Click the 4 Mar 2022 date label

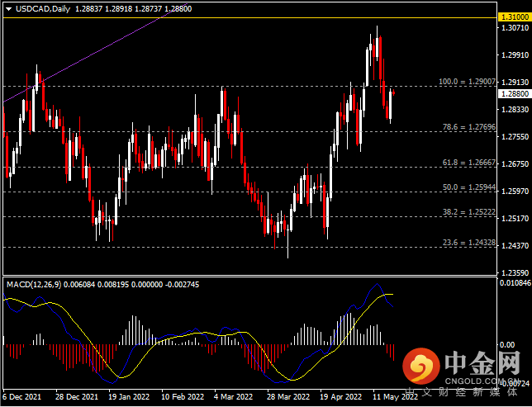click(234, 397)
